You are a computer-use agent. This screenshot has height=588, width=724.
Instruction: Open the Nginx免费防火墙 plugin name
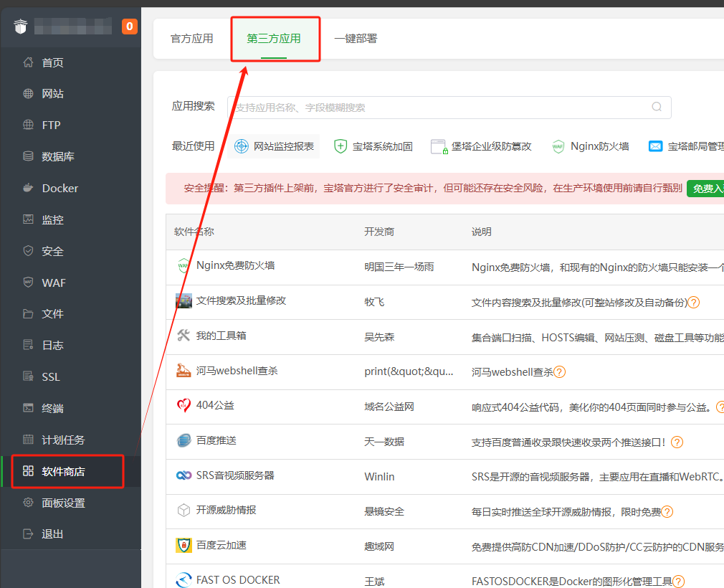tap(236, 265)
